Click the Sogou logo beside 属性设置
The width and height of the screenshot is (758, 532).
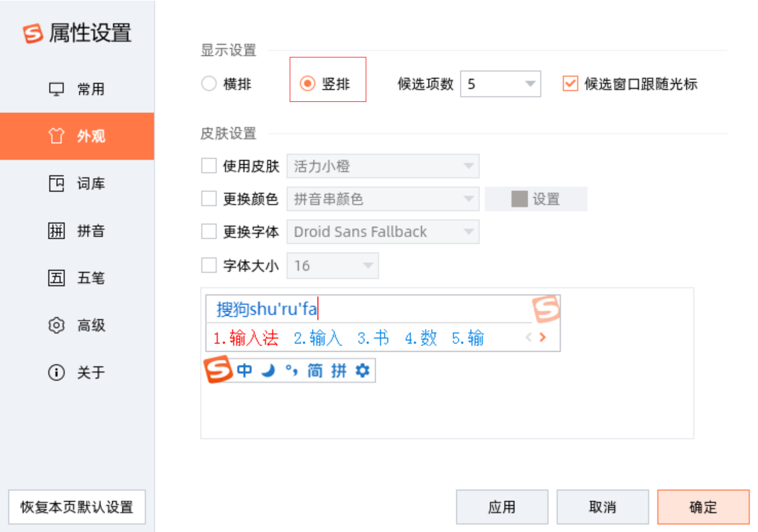tap(33, 34)
